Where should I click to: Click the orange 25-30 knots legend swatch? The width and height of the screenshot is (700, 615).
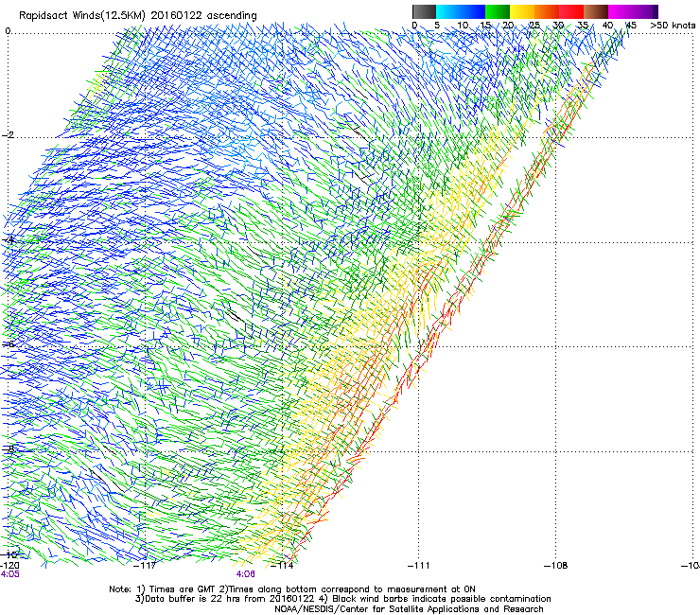(x=547, y=11)
